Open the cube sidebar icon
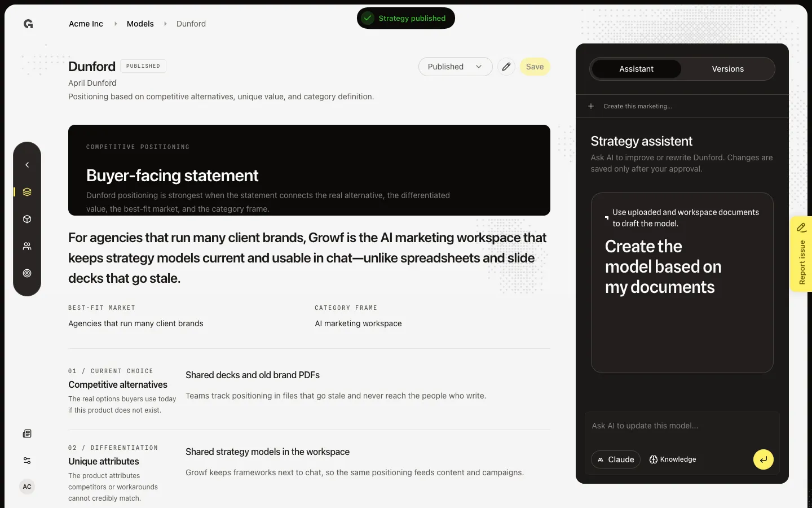Image resolution: width=812 pixels, height=508 pixels. [x=27, y=219]
